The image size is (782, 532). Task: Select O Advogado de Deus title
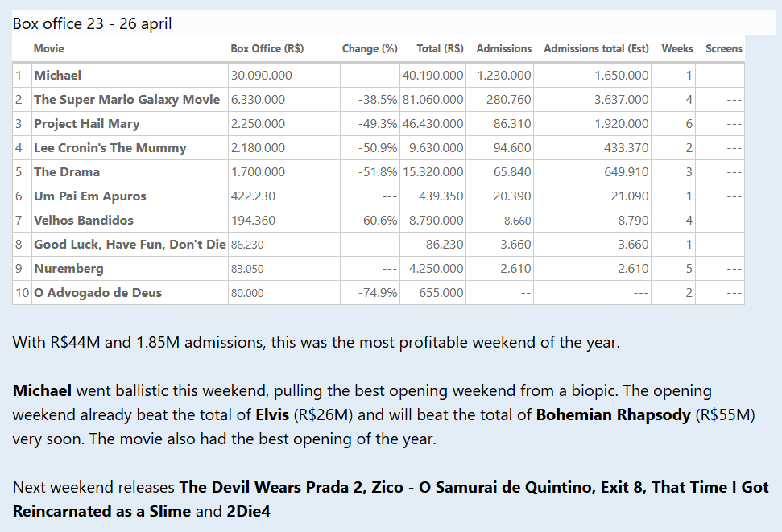pyautogui.click(x=97, y=293)
